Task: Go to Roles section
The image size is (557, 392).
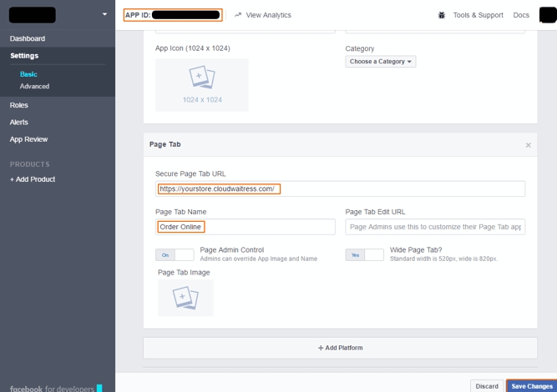Action: 19,105
